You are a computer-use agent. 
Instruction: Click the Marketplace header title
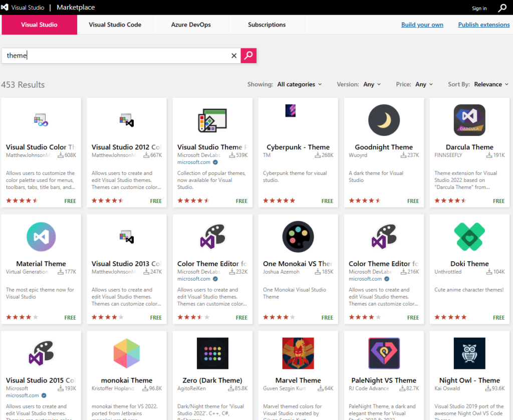tap(76, 7)
